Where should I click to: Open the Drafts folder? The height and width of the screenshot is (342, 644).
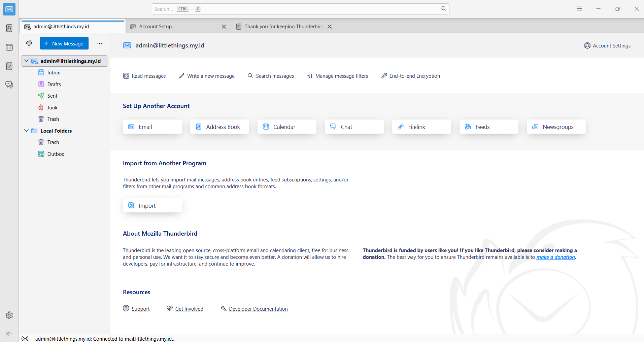click(x=65, y=84)
